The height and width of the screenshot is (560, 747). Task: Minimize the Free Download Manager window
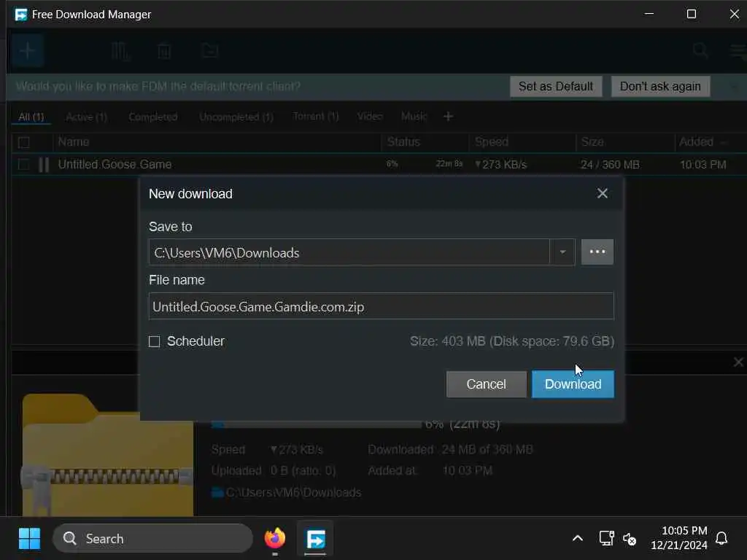pyautogui.click(x=649, y=14)
